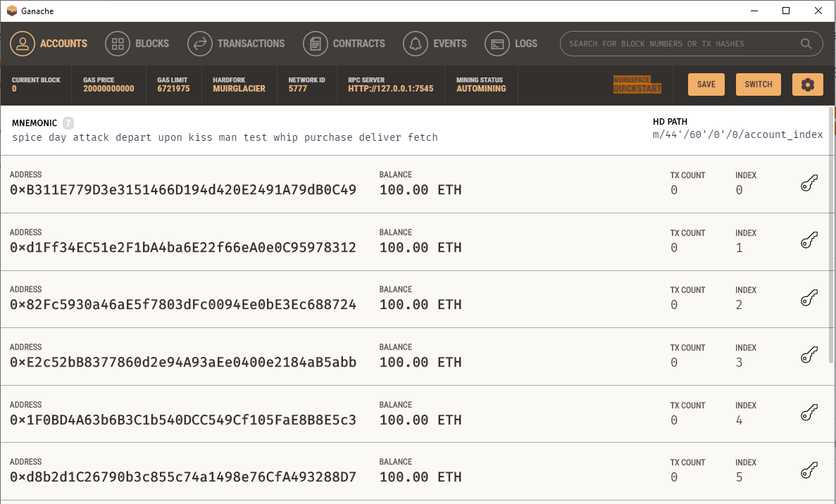Open settings with the gear icon

[x=808, y=84]
